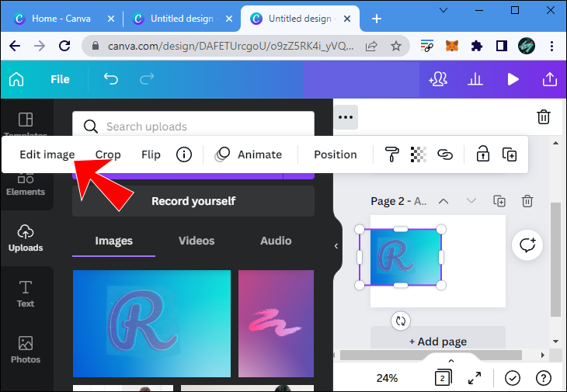Click the link chain icon
The width and height of the screenshot is (567, 392).
445,154
